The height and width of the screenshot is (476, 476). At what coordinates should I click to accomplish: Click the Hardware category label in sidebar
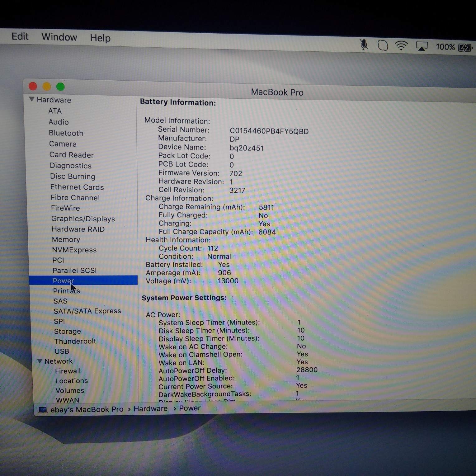pyautogui.click(x=54, y=100)
